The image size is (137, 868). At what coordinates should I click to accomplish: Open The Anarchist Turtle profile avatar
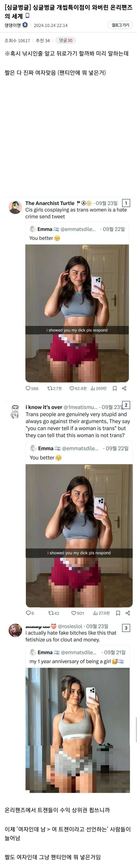point(15,207)
